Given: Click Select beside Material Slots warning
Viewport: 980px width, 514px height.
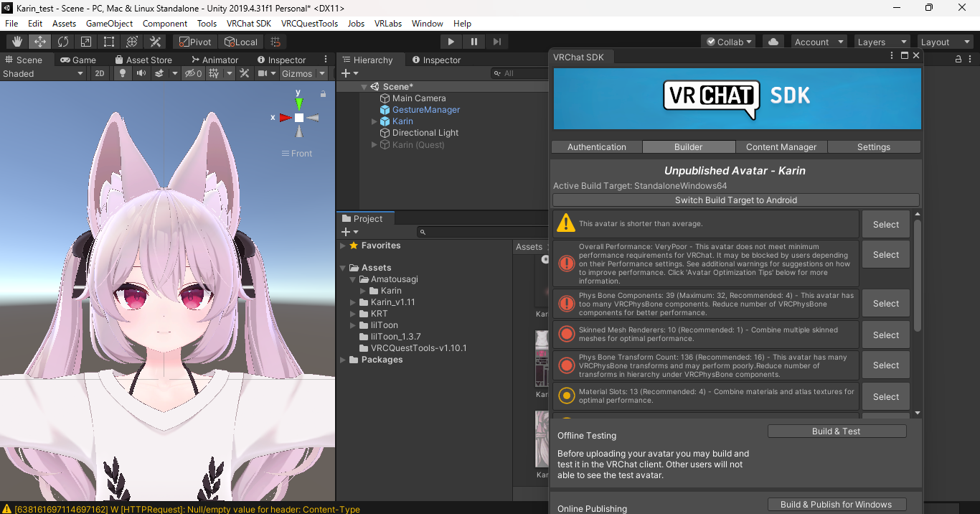Looking at the screenshot, I should point(886,396).
